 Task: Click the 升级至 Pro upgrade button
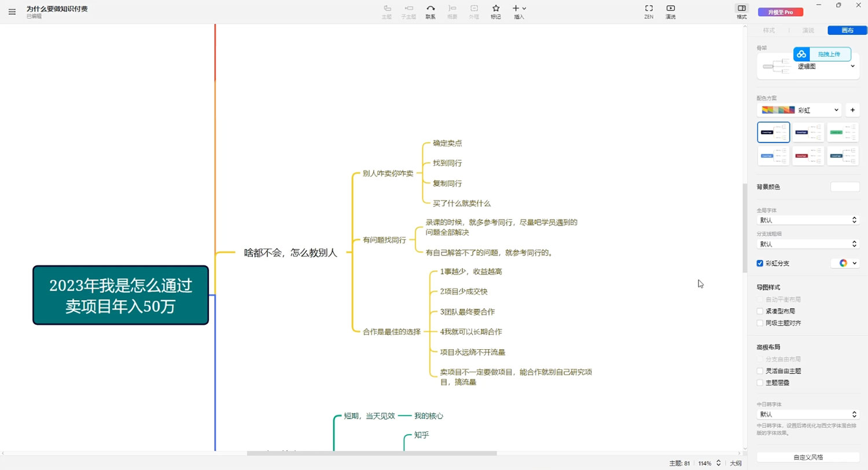tap(780, 12)
